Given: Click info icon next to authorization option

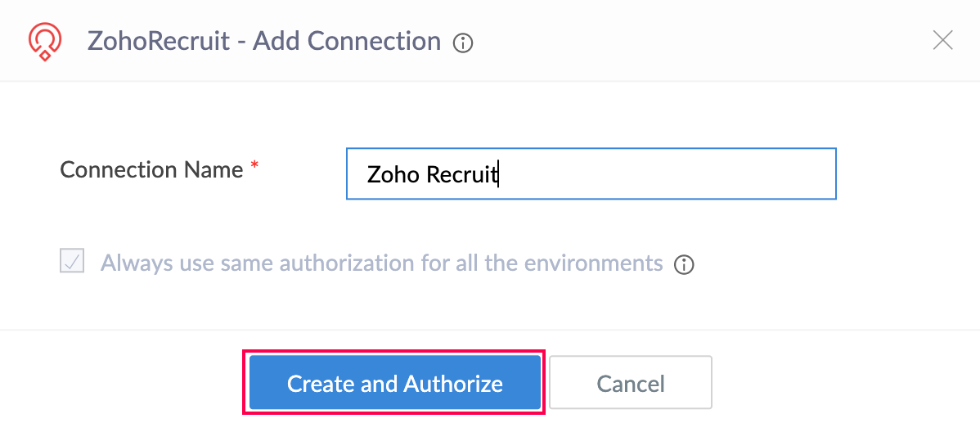Looking at the screenshot, I should coord(684,264).
